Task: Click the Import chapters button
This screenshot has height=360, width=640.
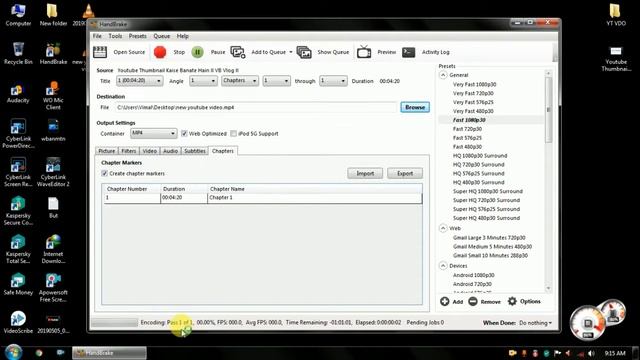Action: pos(365,173)
